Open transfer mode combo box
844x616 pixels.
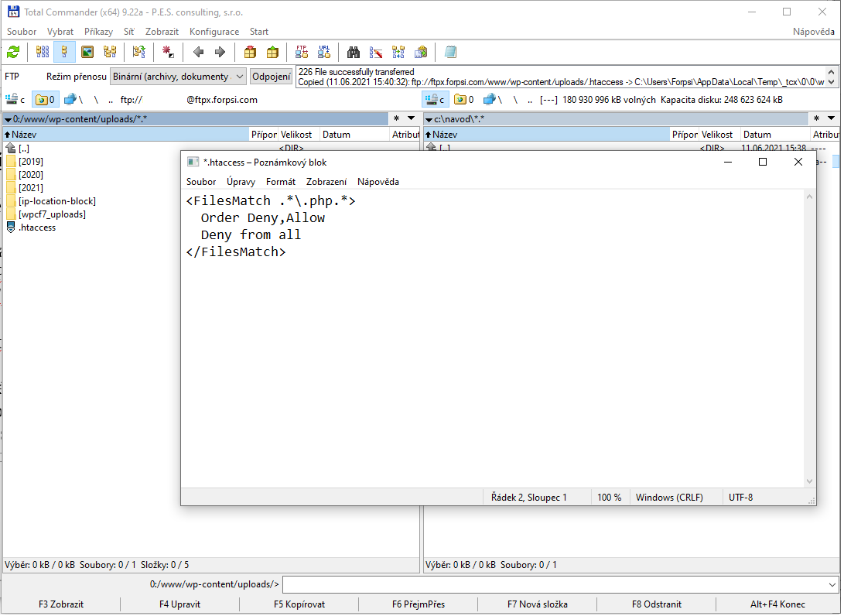coord(178,77)
